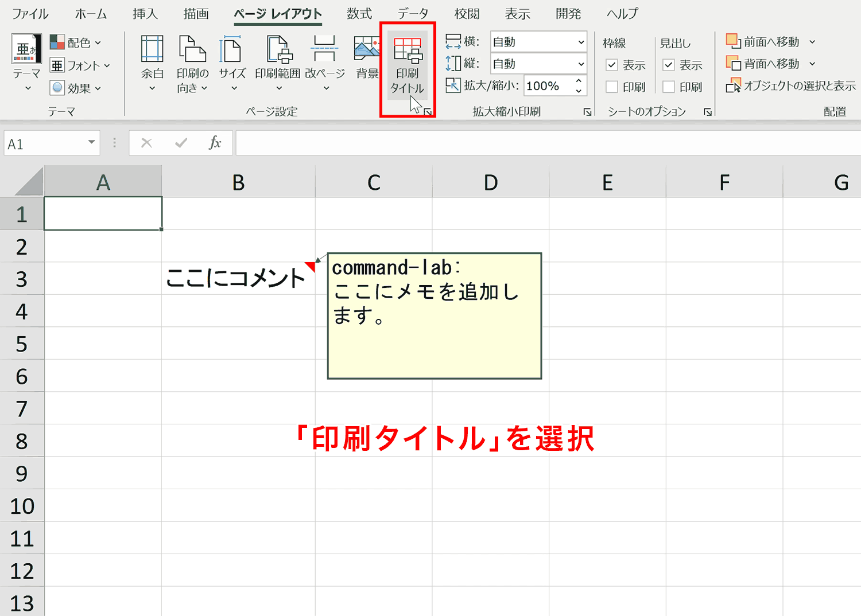Toggle the 見出し 表示 headings view checkbox

tap(669, 65)
